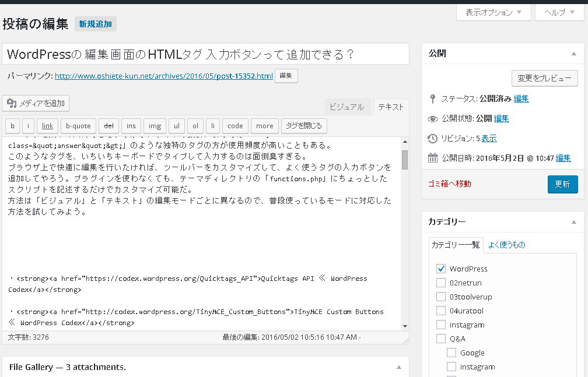Insert italic tag with the i button
This screenshot has height=377, width=588.
click(28, 126)
